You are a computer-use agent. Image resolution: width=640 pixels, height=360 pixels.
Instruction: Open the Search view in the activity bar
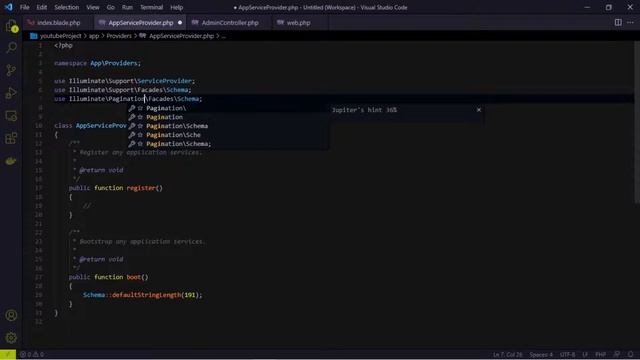coord(11,48)
